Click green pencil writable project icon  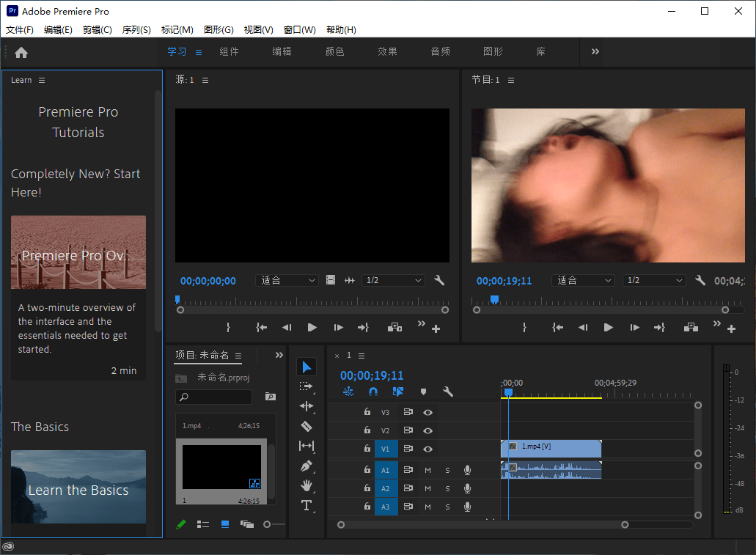[x=181, y=524]
